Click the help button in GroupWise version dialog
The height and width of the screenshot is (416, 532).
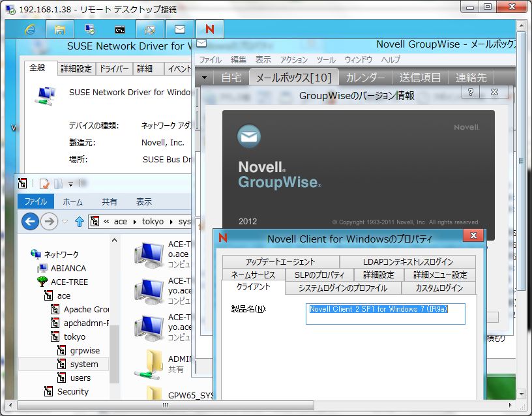click(471, 92)
